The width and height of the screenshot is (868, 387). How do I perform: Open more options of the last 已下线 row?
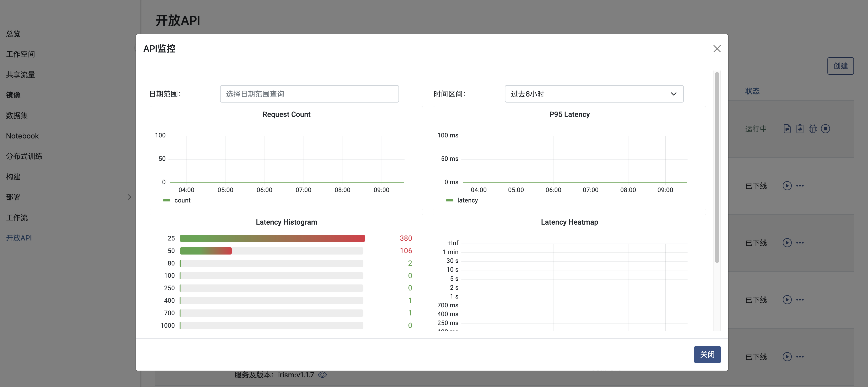pyautogui.click(x=800, y=357)
